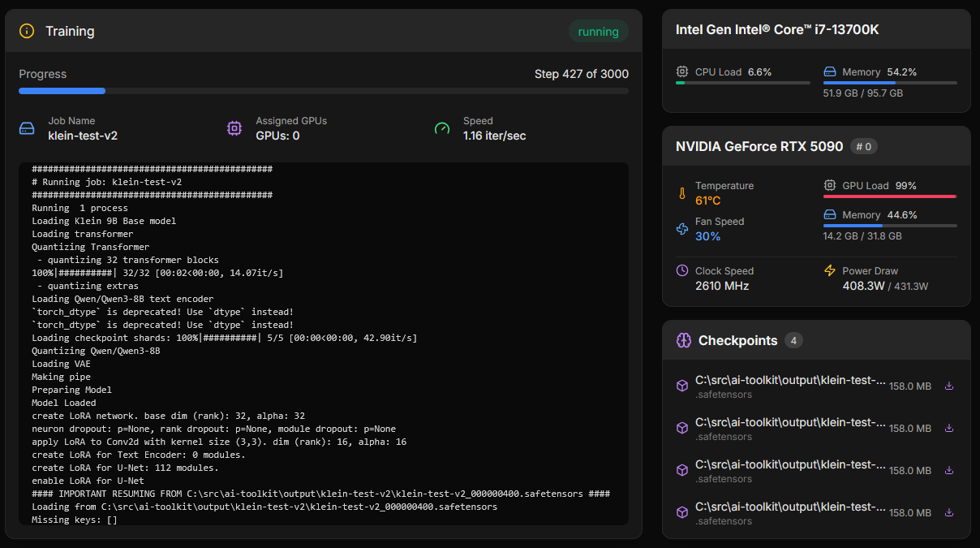This screenshot has width=980, height=548.
Task: Download the second checkpoint safetensors file
Action: 949,428
